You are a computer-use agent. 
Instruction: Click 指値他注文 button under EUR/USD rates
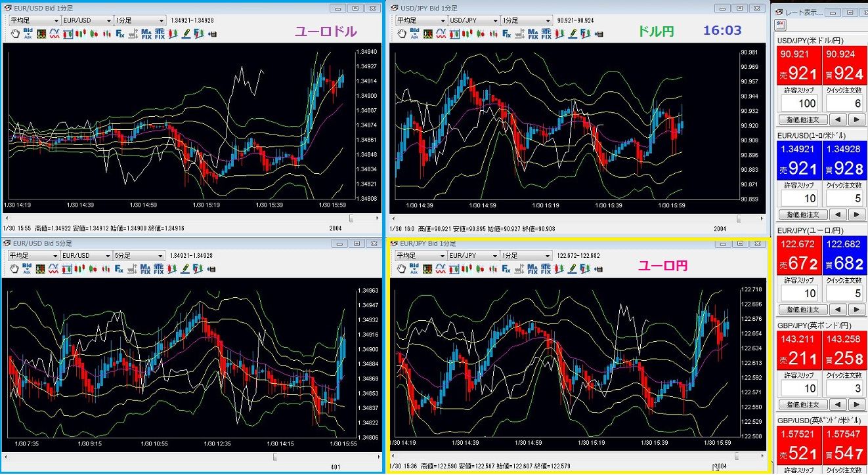click(x=803, y=215)
